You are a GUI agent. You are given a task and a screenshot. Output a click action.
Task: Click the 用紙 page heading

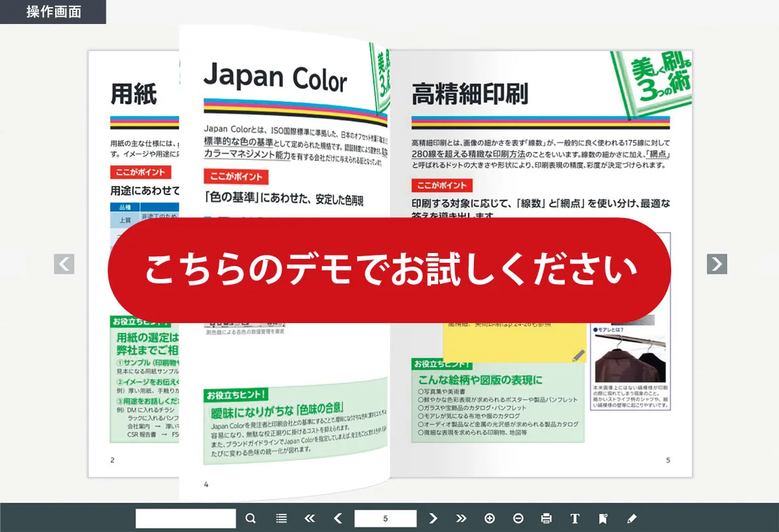tap(134, 94)
